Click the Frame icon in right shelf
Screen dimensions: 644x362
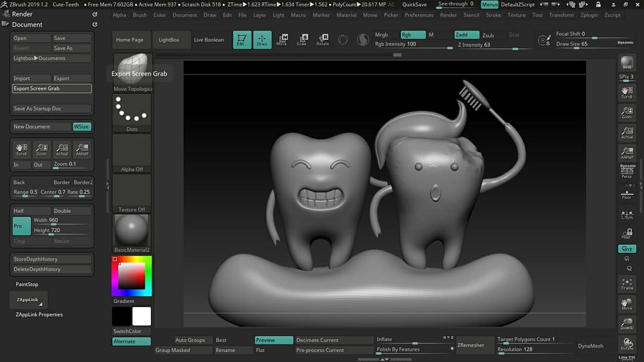click(627, 284)
